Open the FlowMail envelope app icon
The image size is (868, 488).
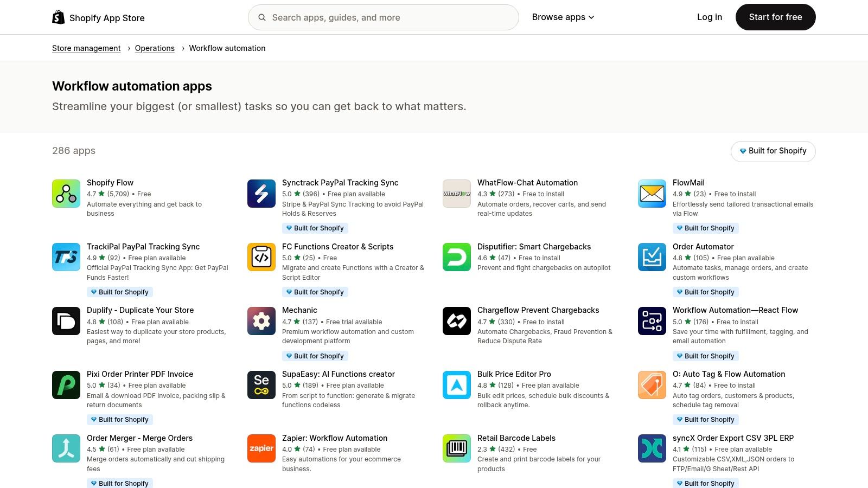(652, 193)
